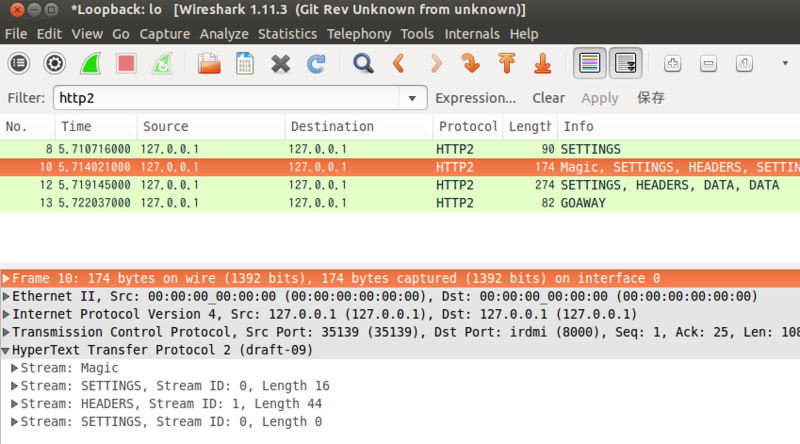The width and height of the screenshot is (800, 444).
Task: Jump to the last packet
Action: coord(542,64)
